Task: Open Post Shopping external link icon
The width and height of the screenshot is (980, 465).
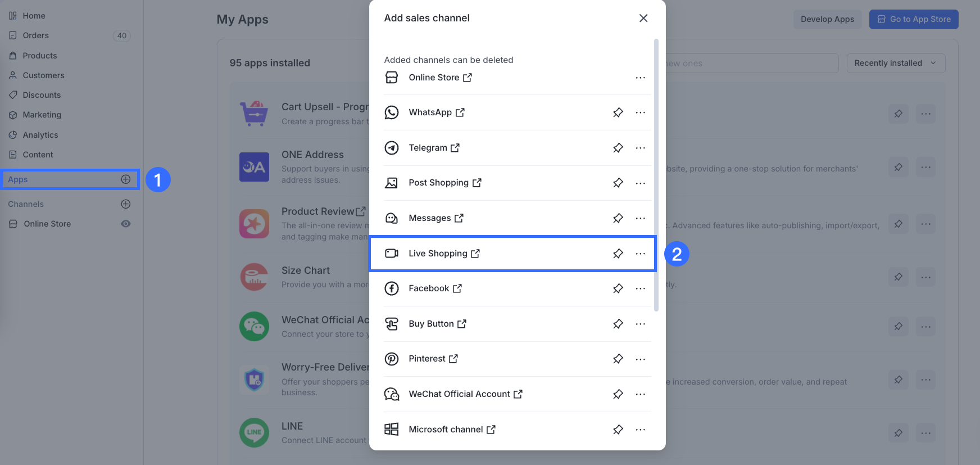Action: click(477, 183)
